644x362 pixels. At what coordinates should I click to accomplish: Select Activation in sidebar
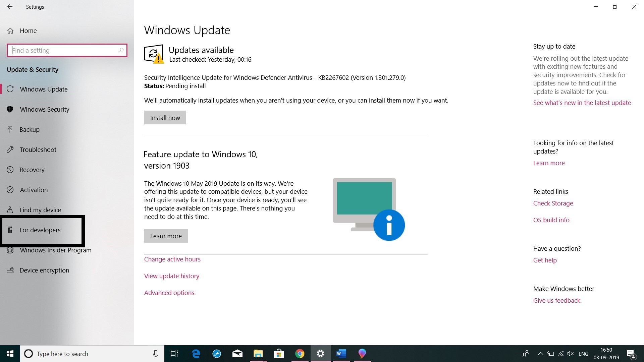point(34,189)
